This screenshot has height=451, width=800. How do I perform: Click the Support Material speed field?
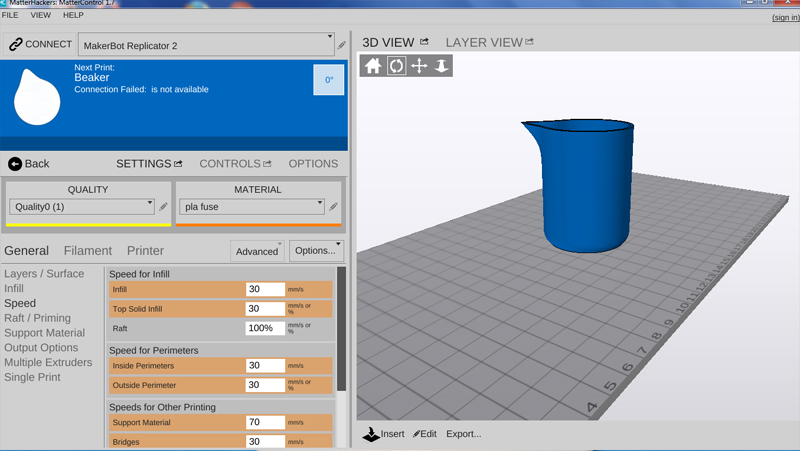[265, 422]
